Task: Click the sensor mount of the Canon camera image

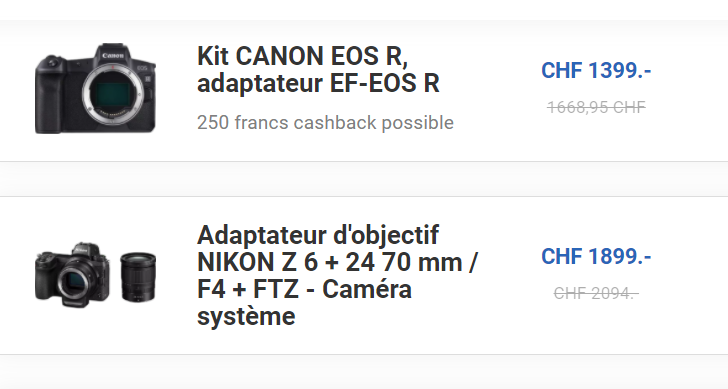Action: tap(114, 95)
